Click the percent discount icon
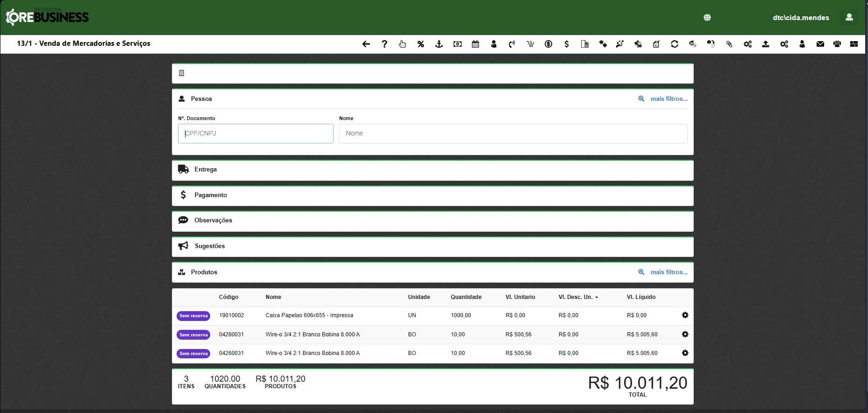 coord(420,44)
